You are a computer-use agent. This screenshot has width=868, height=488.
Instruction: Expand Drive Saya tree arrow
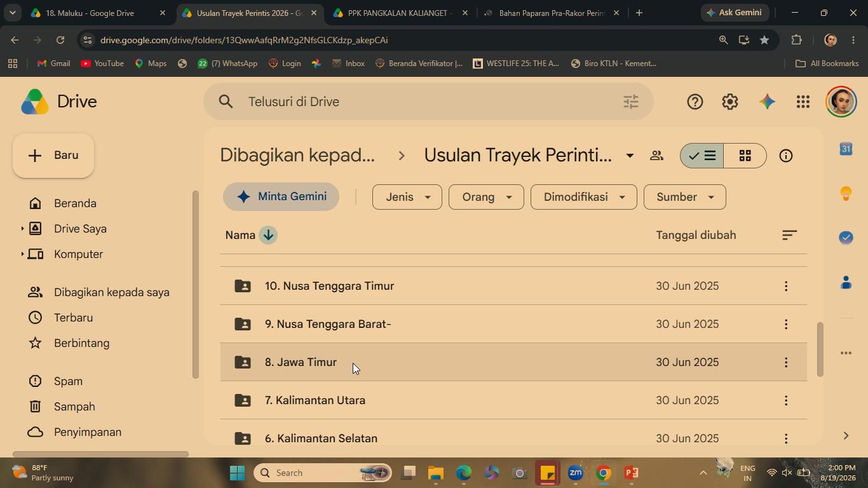click(x=22, y=229)
